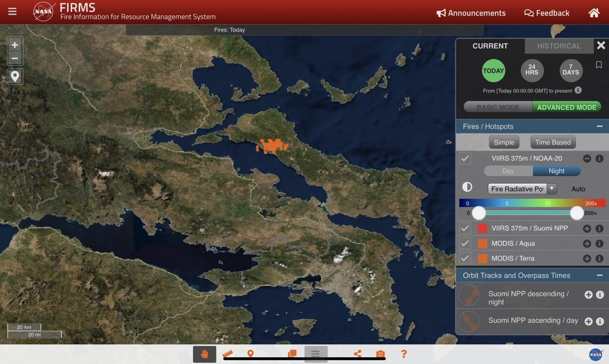
Task: Expand VIIRS 375m / Suomi NPP options
Action: (587, 229)
